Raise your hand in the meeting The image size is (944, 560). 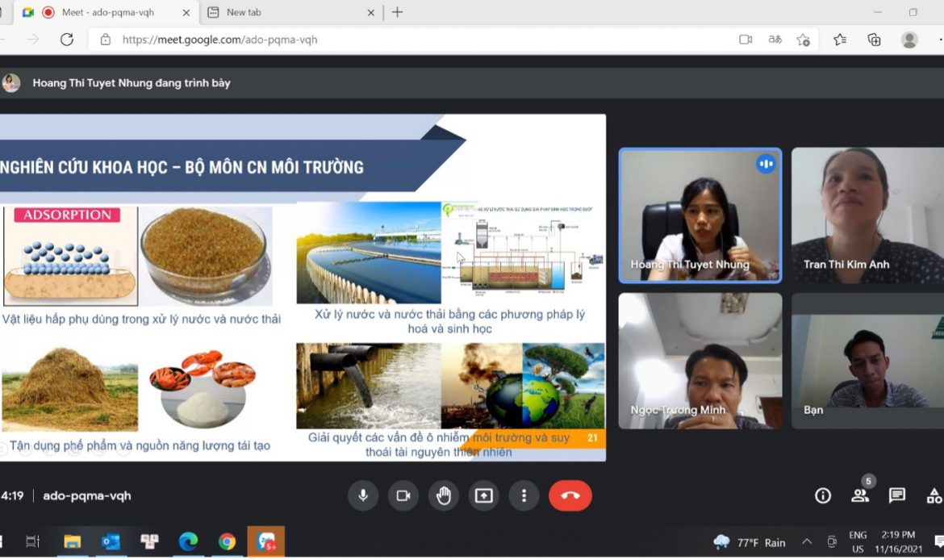[443, 495]
